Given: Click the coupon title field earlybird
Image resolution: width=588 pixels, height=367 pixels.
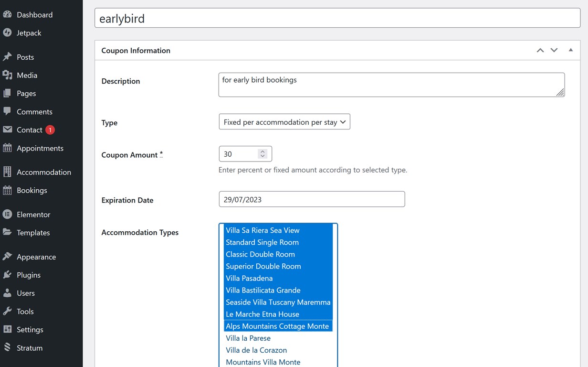Looking at the screenshot, I should pos(337,18).
